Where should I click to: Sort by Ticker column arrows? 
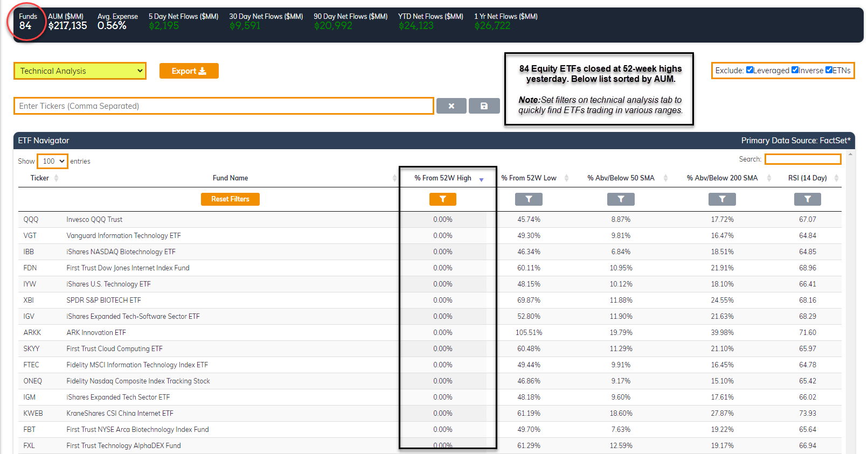(x=56, y=178)
